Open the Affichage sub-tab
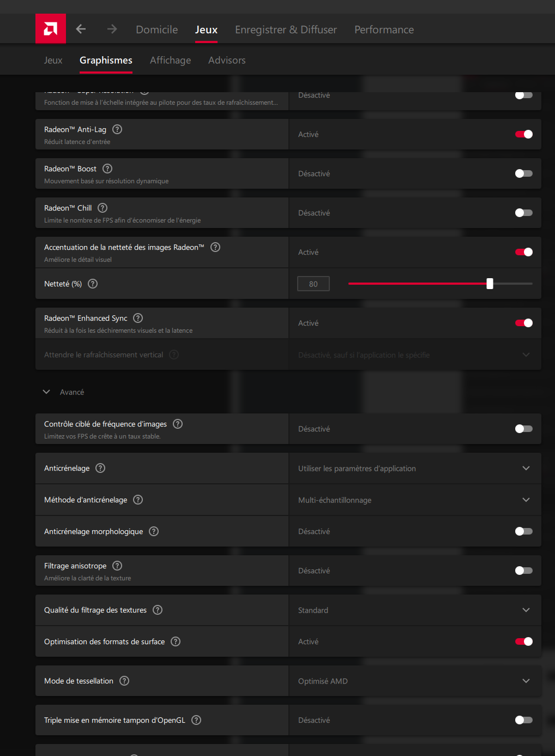This screenshot has width=555, height=756. click(x=170, y=60)
